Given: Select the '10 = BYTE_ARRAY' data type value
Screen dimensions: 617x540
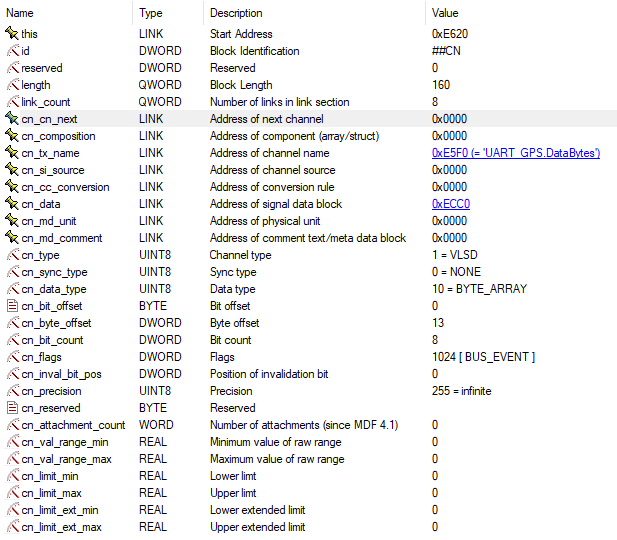Looking at the screenshot, I should [479, 289].
